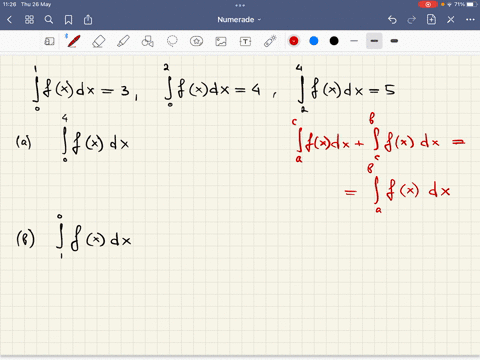
Task: Select the thinnest stroke width
Action: click(x=354, y=41)
